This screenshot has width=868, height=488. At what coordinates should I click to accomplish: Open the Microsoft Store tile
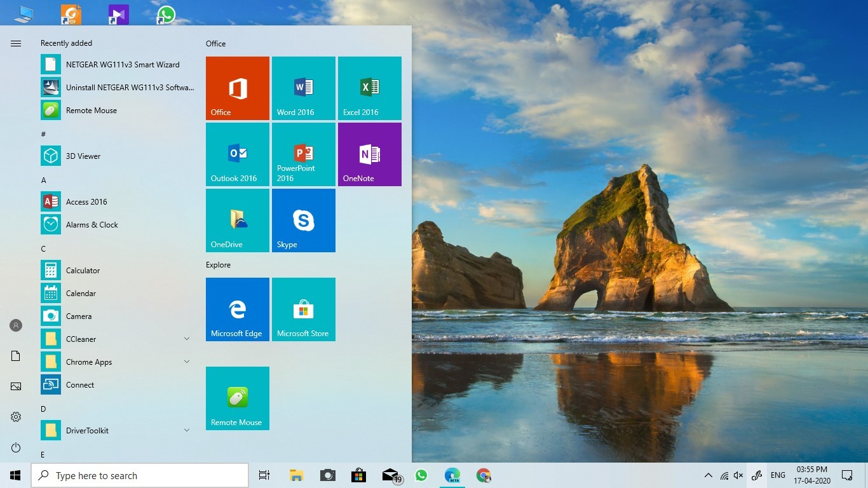304,309
